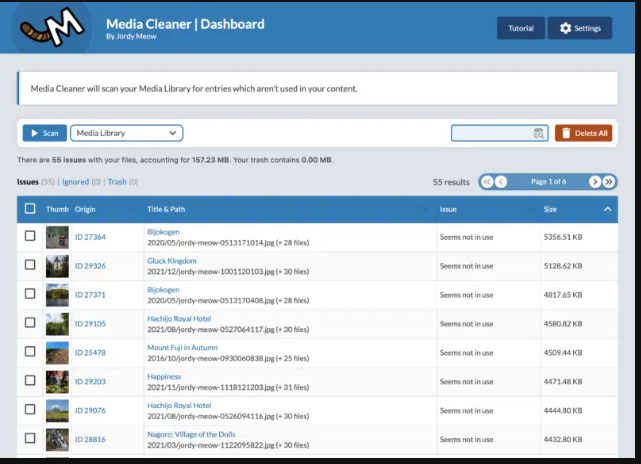641x464 pixels.
Task: Click the '4432.80 KB' size cell
Action: tap(563, 439)
